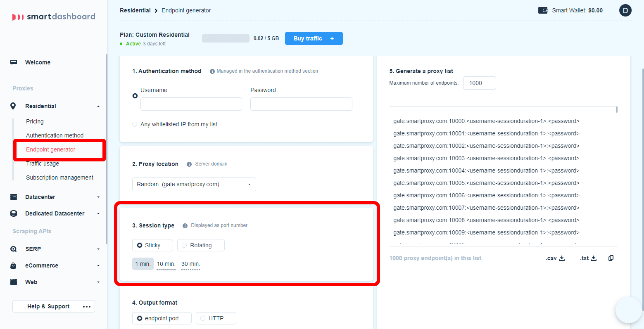Open Endpoint generator in sidebar
This screenshot has height=329, width=644.
50,149
